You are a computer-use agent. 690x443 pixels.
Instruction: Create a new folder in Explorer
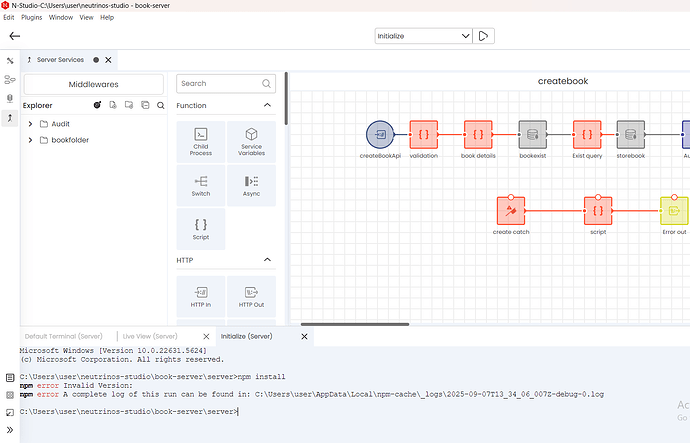coord(129,105)
